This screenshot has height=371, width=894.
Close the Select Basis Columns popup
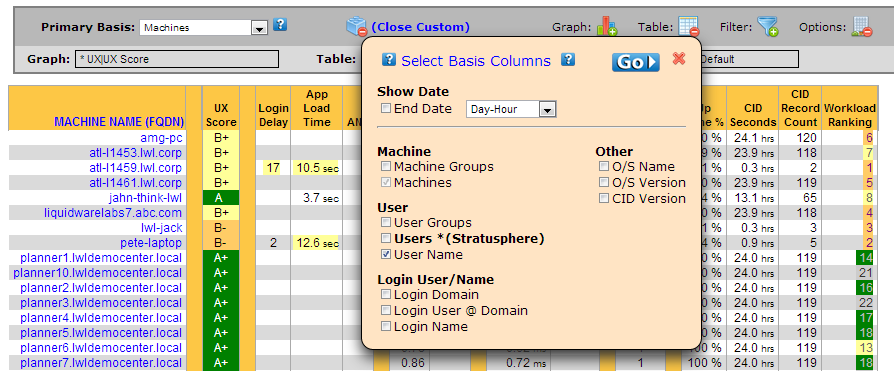[678, 58]
